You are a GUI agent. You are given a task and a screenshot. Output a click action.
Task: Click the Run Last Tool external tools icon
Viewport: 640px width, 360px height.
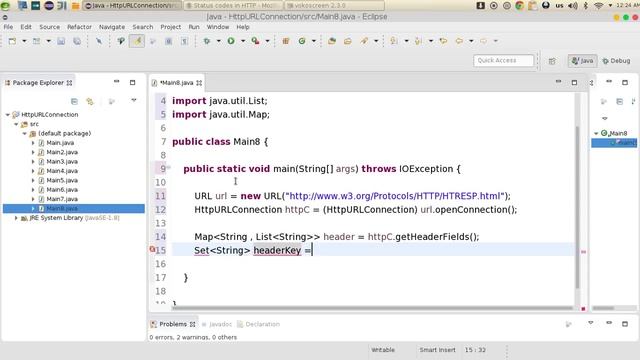point(255,41)
